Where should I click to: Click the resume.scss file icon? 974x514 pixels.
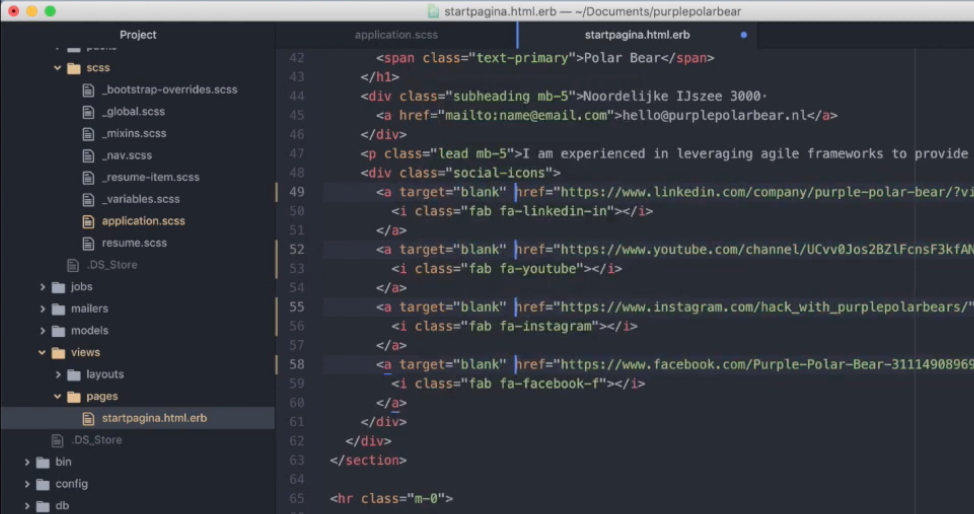pyautogui.click(x=88, y=243)
